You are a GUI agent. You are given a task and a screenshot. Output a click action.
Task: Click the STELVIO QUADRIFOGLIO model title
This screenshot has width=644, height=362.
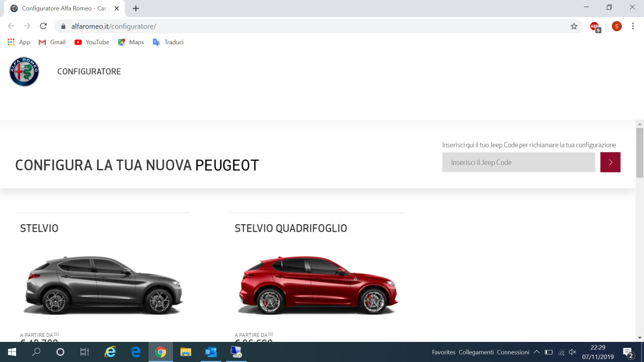tap(291, 228)
